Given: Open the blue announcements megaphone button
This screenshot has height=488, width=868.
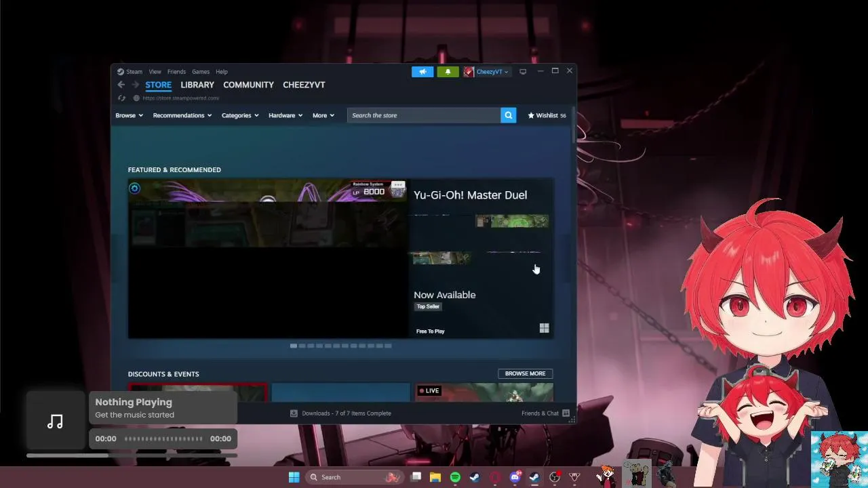Looking at the screenshot, I should 422,72.
